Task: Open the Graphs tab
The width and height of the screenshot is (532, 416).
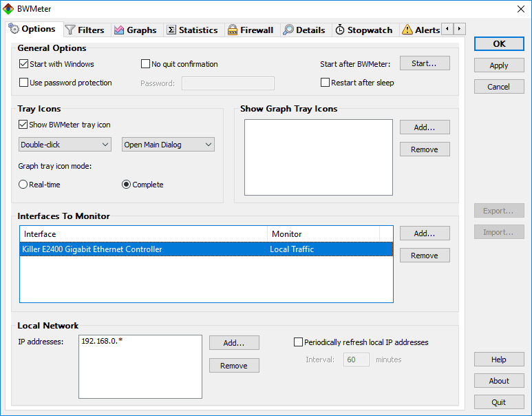Action: point(136,30)
